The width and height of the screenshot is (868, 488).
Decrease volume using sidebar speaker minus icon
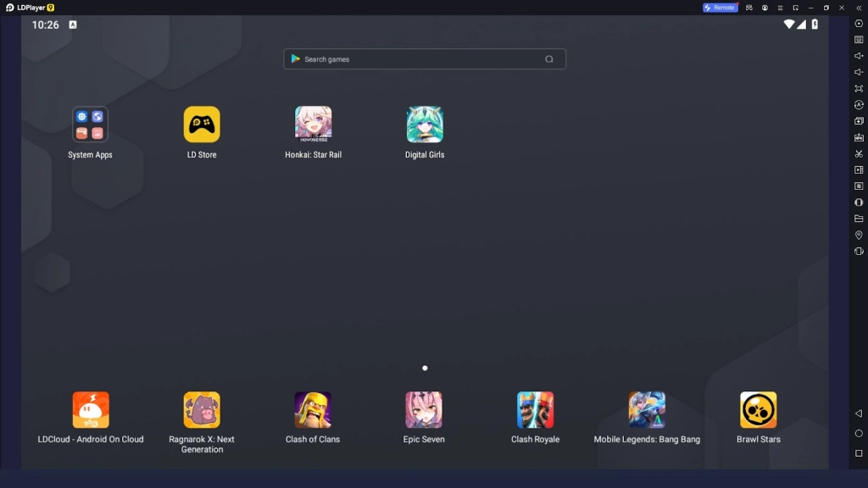pos(859,72)
